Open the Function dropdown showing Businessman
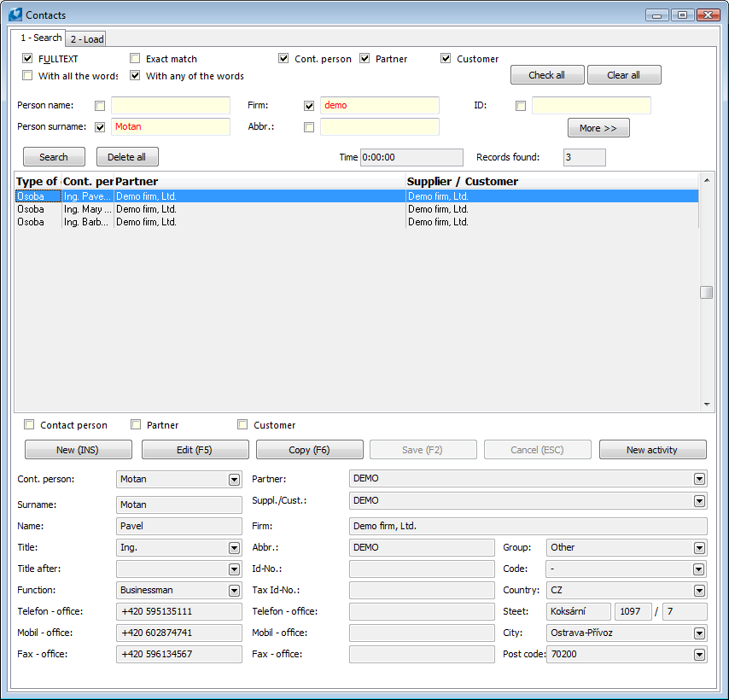Screen dimensions: 729x700 coord(234,591)
